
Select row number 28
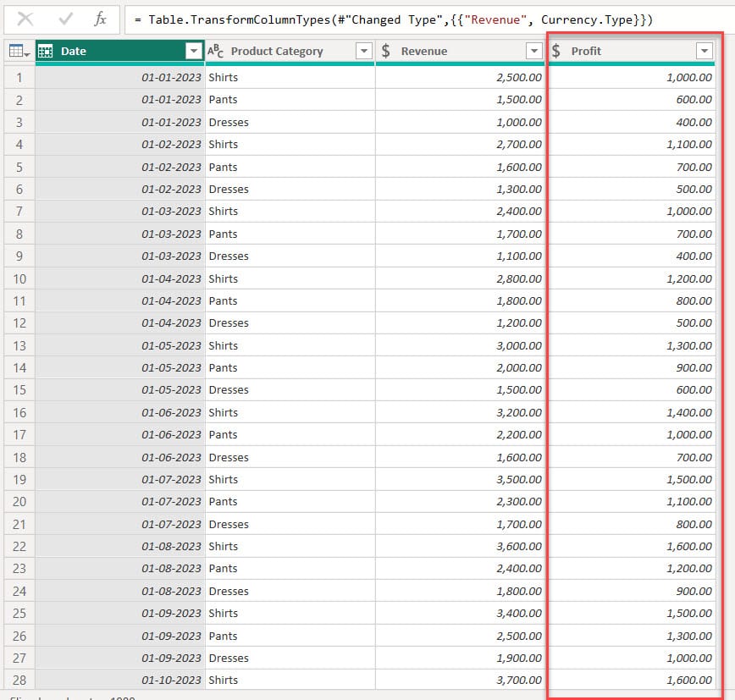click(19, 680)
